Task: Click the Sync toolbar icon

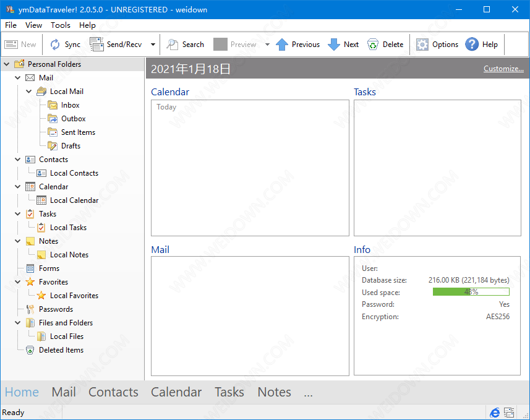Action: point(55,45)
